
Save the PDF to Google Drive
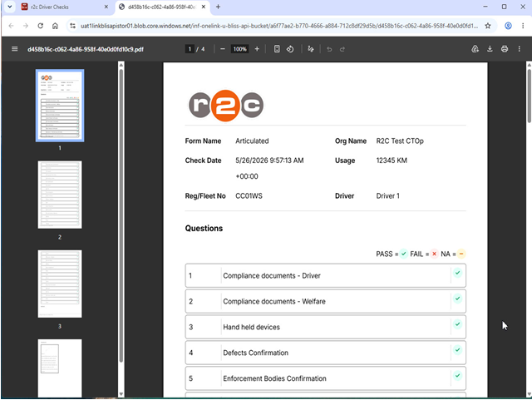[475, 49]
